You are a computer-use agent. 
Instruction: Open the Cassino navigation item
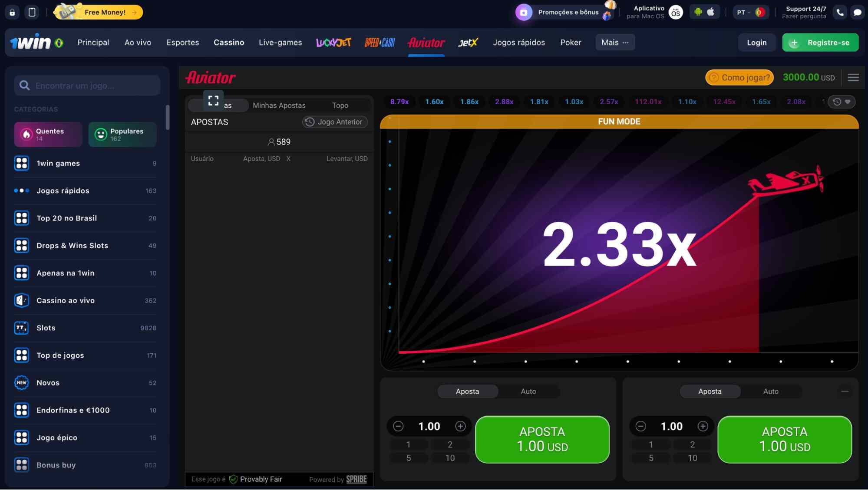[x=228, y=43]
